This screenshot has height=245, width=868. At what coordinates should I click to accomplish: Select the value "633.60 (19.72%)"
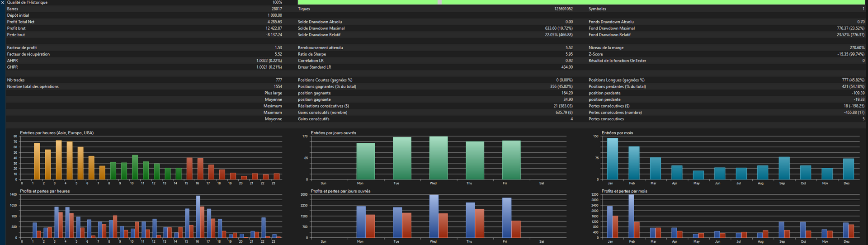(559, 28)
